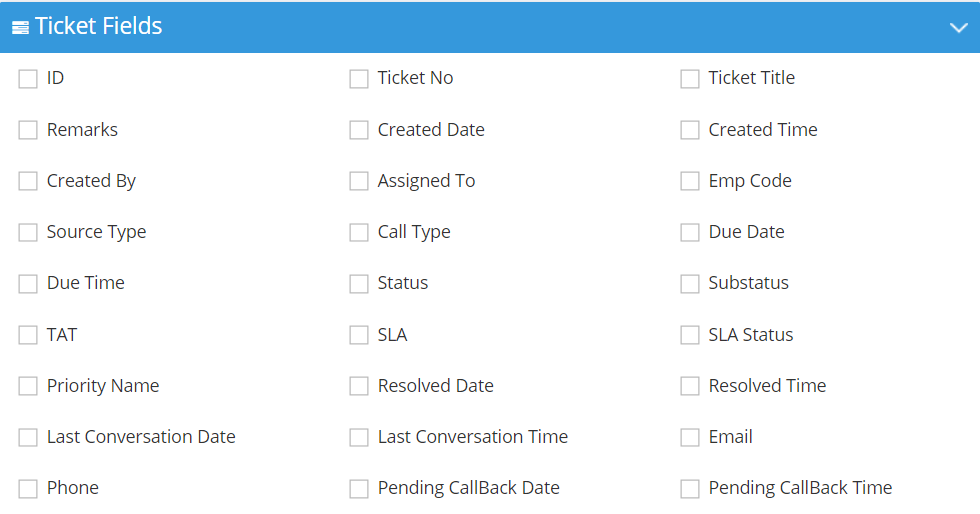This screenshot has height=514, width=980.
Task: Toggle the Created Date checkbox
Action: 359,130
